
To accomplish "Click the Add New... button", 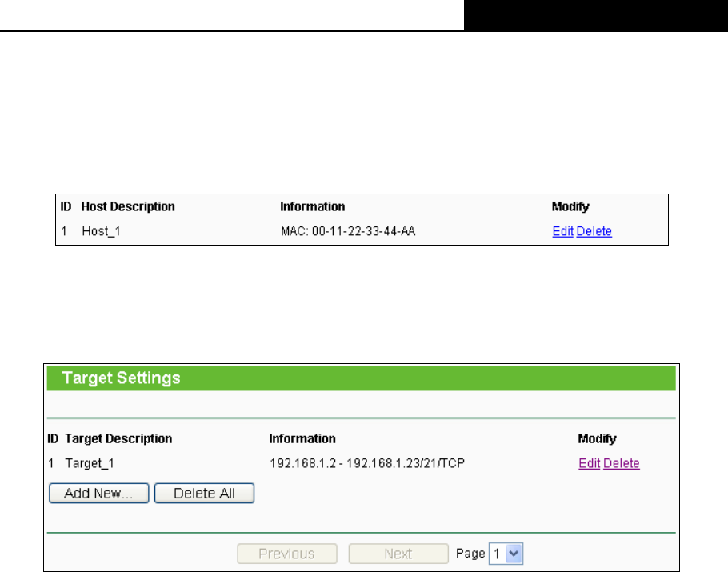I will tap(99, 493).
